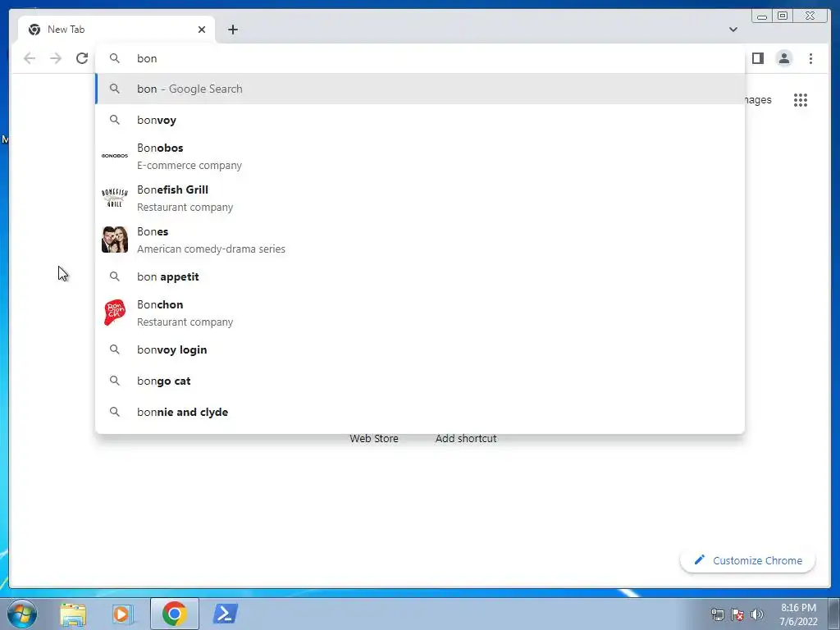This screenshot has width=840, height=630.
Task: Click the Add shortcut tile
Action: pyautogui.click(x=466, y=438)
